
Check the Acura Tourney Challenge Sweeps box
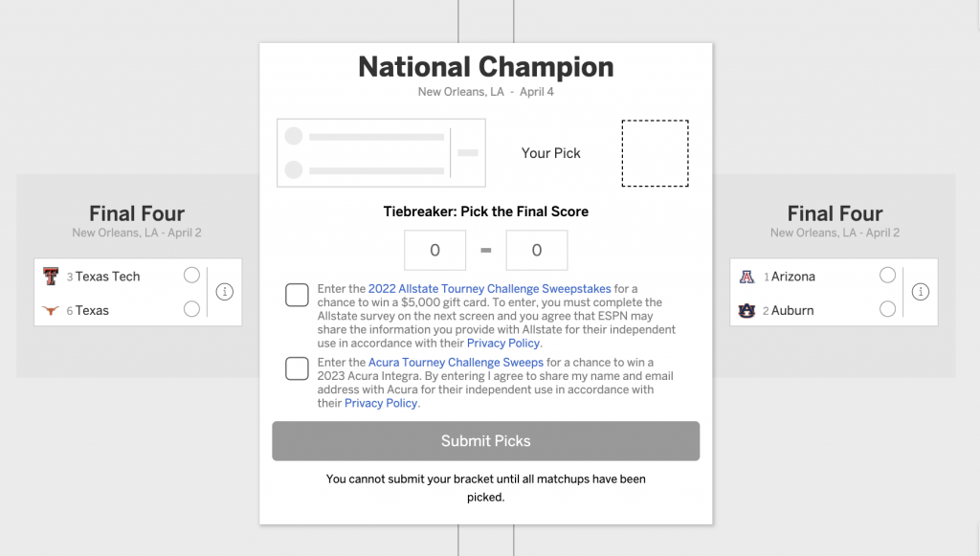click(x=297, y=368)
